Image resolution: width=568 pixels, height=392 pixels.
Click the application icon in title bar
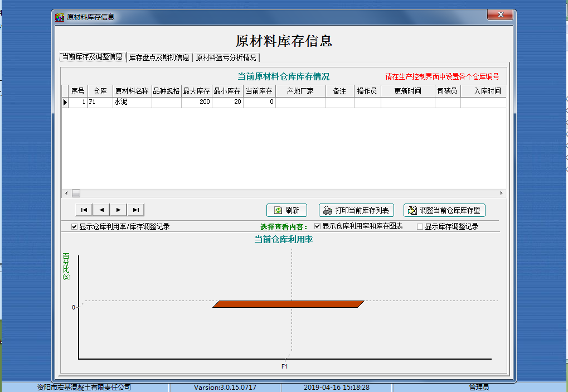60,17
